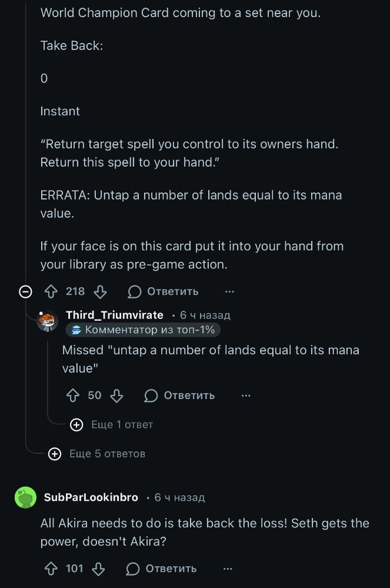The height and width of the screenshot is (588, 390).
Task: Open Third_Triumvirate's avatar profile
Action: tap(48, 321)
